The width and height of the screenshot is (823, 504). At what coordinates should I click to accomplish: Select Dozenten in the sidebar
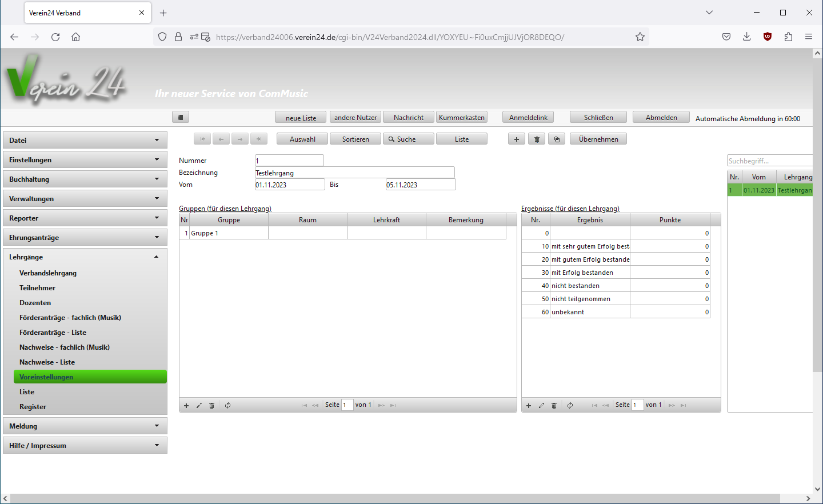coord(35,303)
